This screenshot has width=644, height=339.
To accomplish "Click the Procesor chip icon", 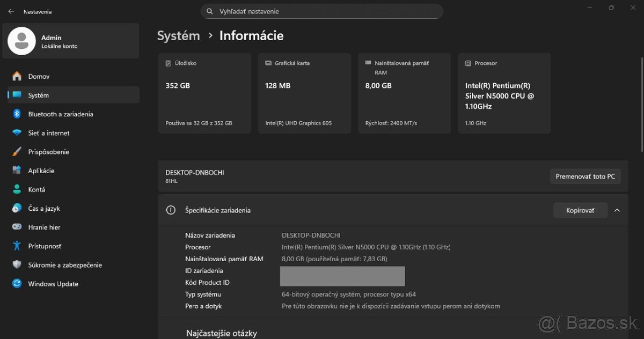I will coord(469,63).
